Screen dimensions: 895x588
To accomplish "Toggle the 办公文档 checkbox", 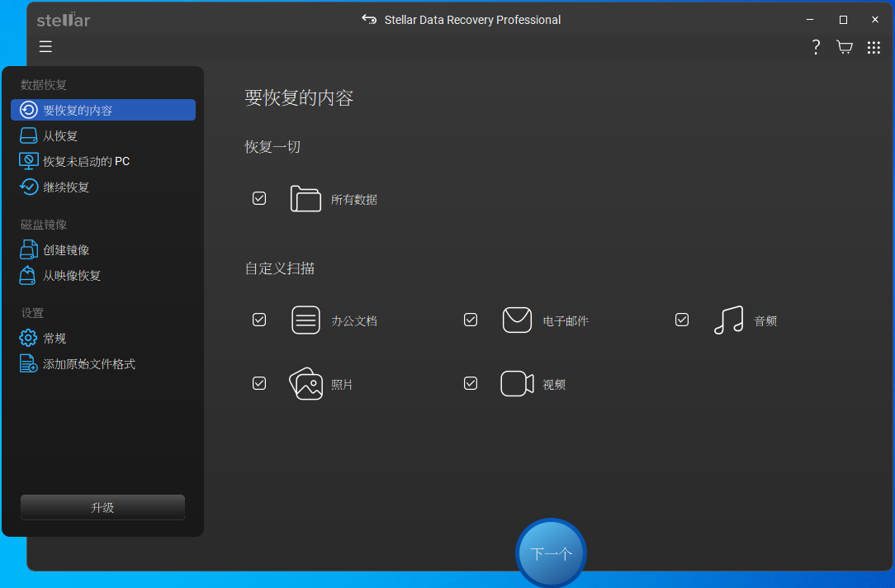I will coord(259,320).
